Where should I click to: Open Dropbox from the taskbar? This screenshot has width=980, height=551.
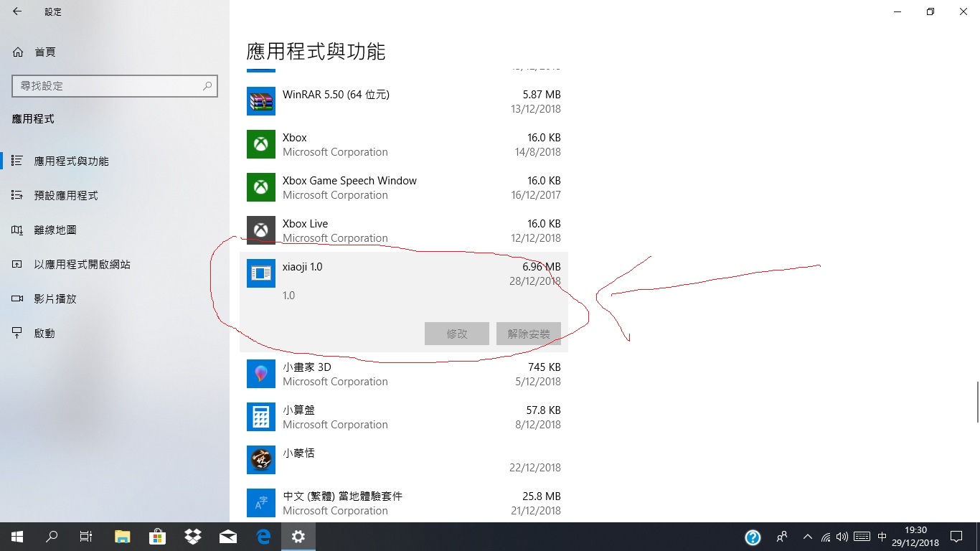[193, 537]
